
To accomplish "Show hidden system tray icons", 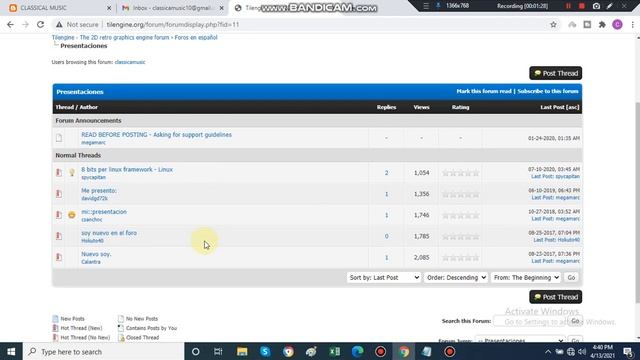I will [x=548, y=351].
